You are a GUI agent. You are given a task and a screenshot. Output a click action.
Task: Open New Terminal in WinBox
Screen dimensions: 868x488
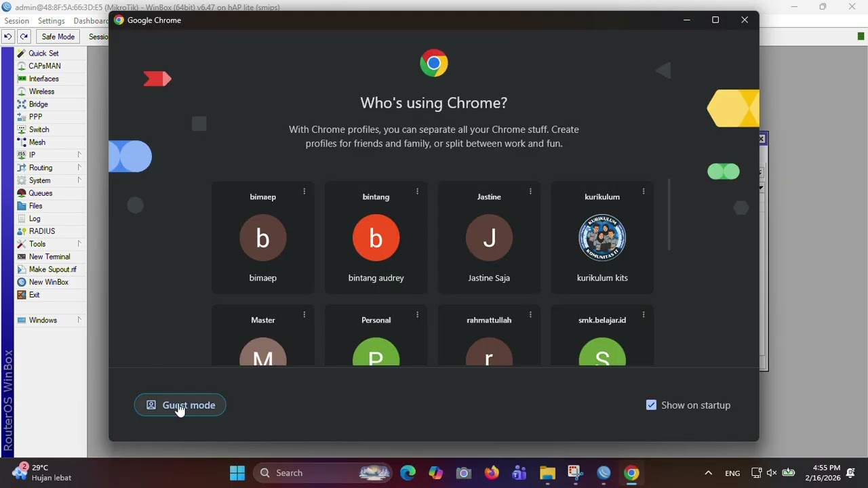(50, 257)
